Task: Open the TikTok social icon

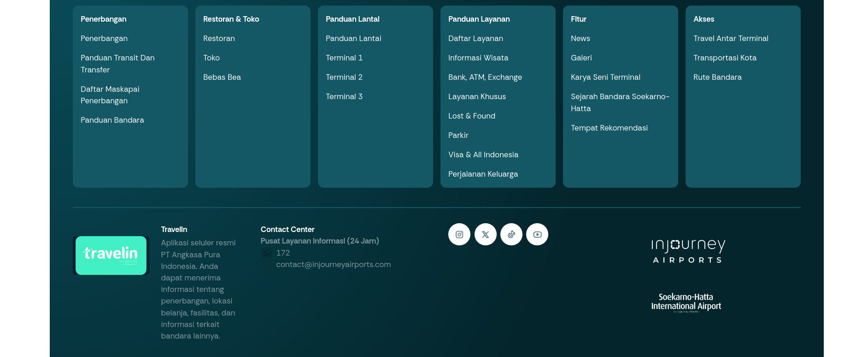Action: 511,234
